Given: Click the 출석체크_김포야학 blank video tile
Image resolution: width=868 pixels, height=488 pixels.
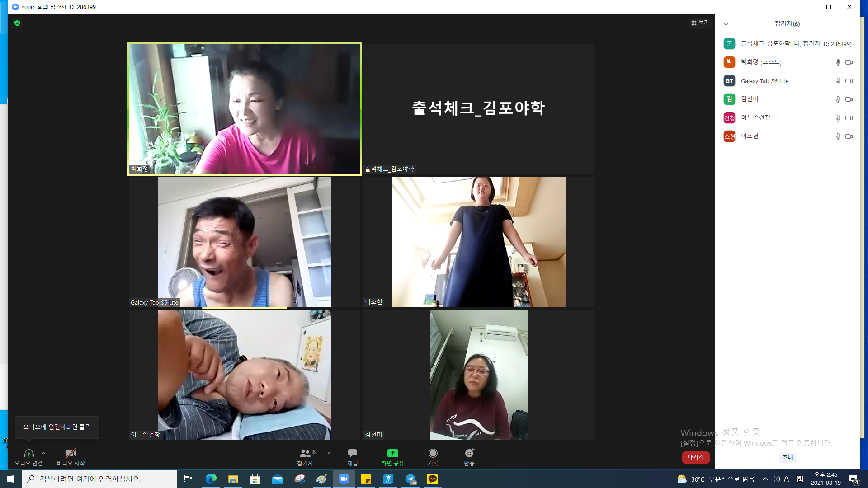Looking at the screenshot, I should (x=479, y=109).
